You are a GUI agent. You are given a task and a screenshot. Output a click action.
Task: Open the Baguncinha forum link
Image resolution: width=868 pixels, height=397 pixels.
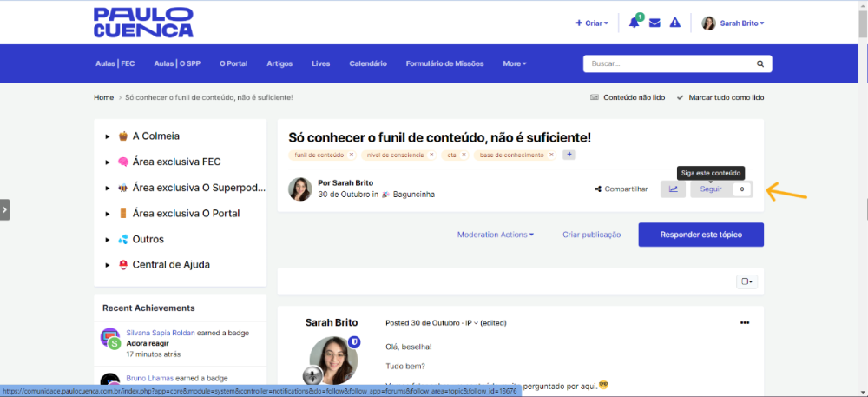(x=414, y=195)
